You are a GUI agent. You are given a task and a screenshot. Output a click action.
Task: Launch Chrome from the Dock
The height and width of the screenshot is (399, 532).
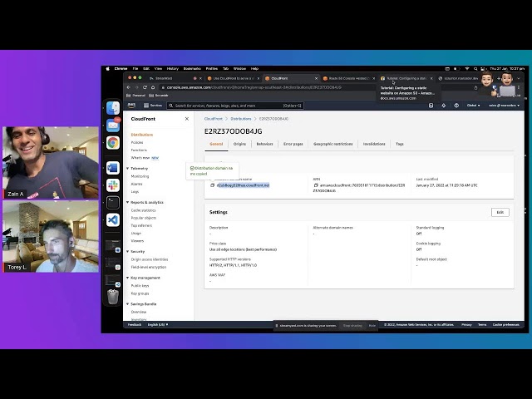(113, 142)
